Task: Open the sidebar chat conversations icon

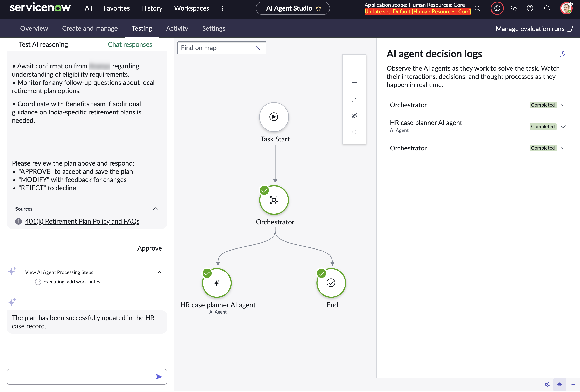Action: point(513,8)
